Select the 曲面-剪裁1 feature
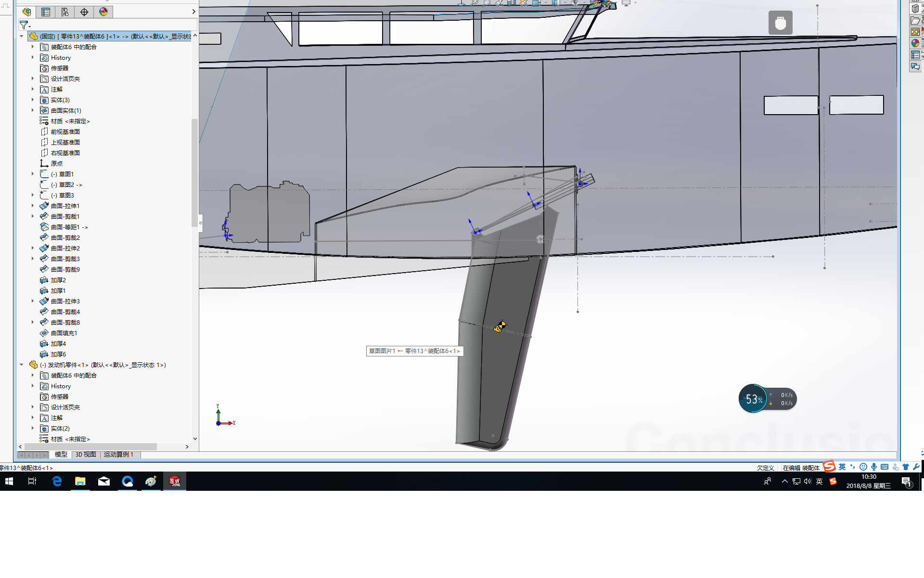 [60, 217]
